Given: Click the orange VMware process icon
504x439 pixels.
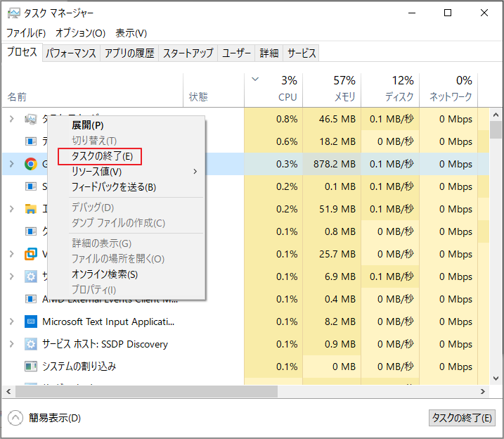Looking at the screenshot, I should click(x=30, y=254).
